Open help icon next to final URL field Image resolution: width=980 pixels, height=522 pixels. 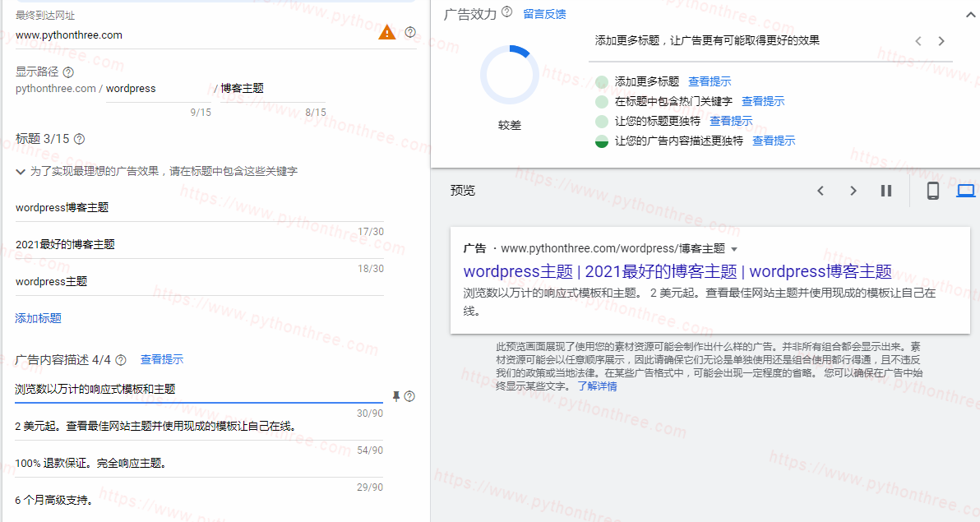tap(410, 33)
